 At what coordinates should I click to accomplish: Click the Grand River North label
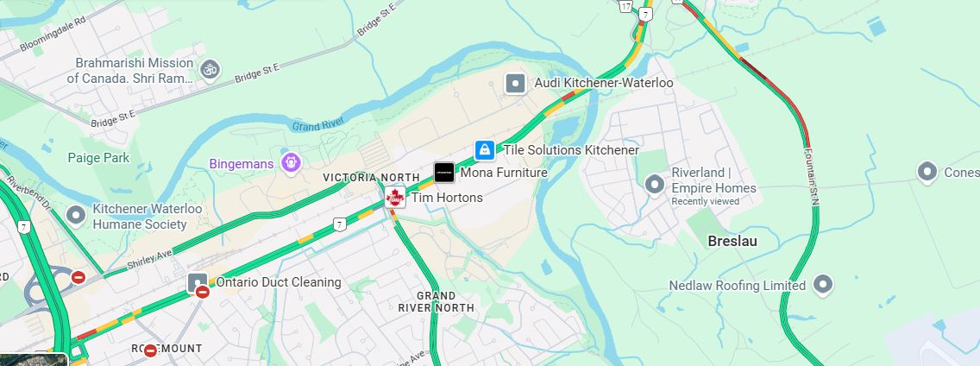(x=437, y=301)
